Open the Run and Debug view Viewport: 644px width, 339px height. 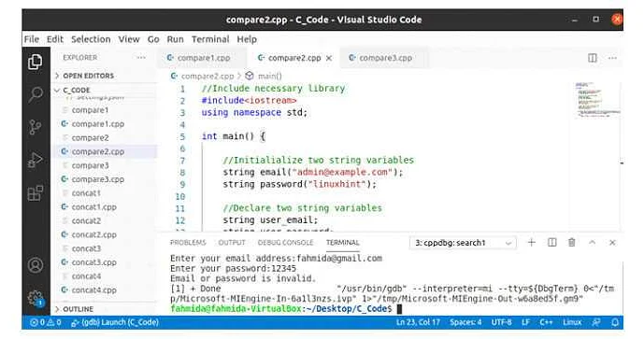coord(36,160)
